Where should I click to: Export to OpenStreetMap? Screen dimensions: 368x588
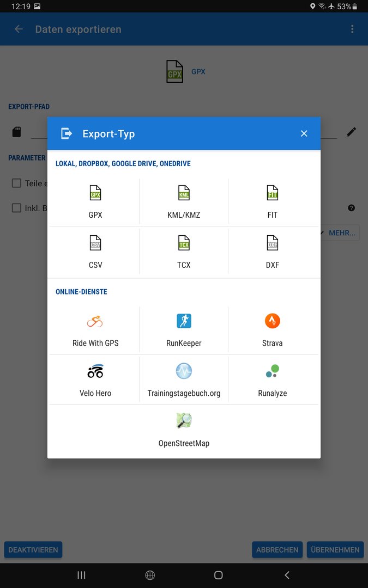pyautogui.click(x=184, y=430)
